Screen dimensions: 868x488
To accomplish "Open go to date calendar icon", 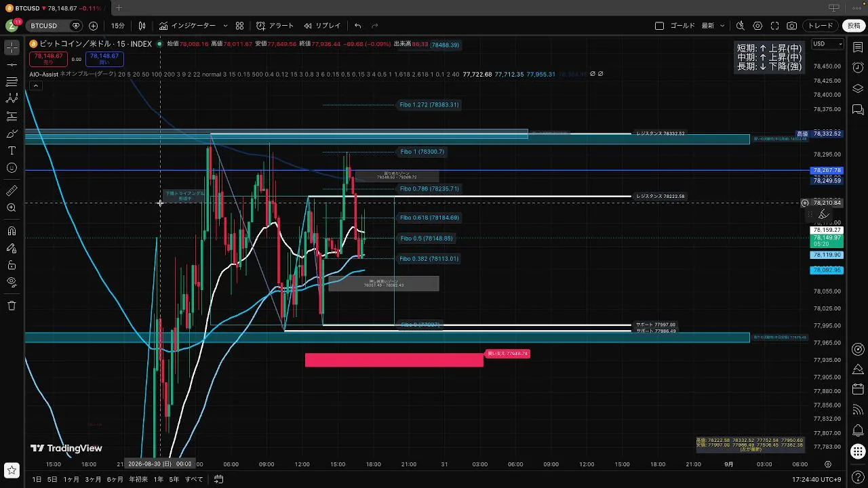I will [x=218, y=479].
